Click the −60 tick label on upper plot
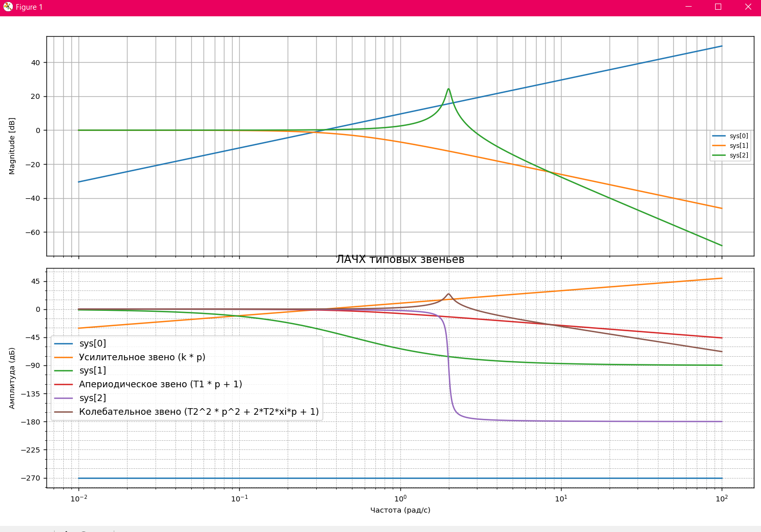The height and width of the screenshot is (532, 761). point(32,232)
